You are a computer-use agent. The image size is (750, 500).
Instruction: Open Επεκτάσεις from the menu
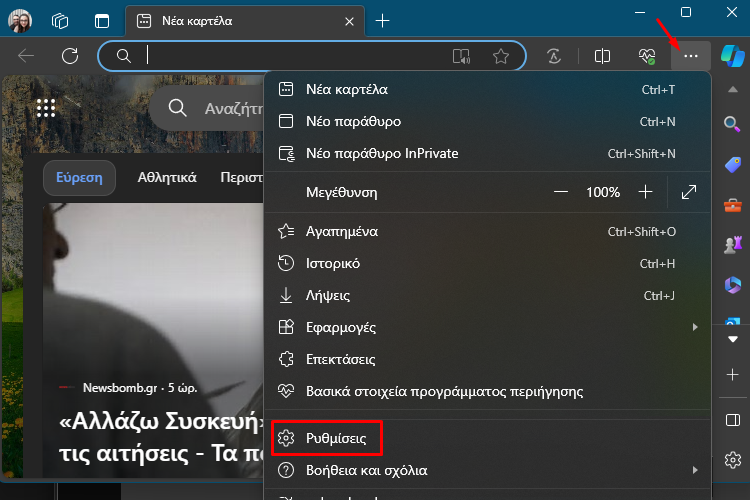tap(487, 359)
